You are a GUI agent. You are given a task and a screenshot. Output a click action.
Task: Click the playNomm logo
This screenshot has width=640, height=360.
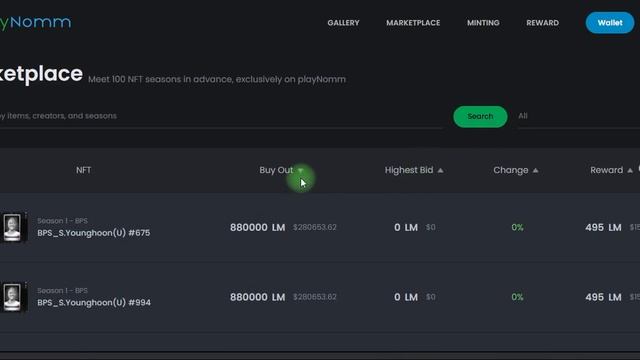(x=36, y=22)
